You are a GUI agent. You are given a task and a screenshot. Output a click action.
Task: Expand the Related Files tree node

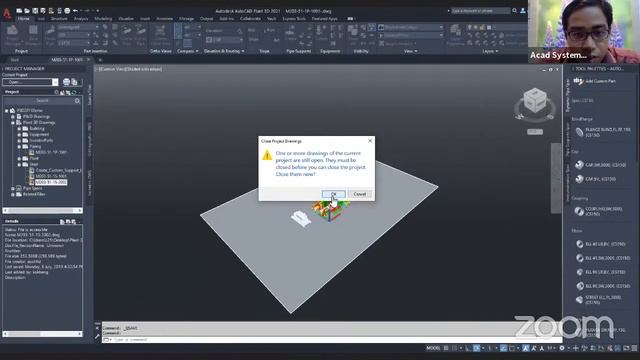point(13,194)
